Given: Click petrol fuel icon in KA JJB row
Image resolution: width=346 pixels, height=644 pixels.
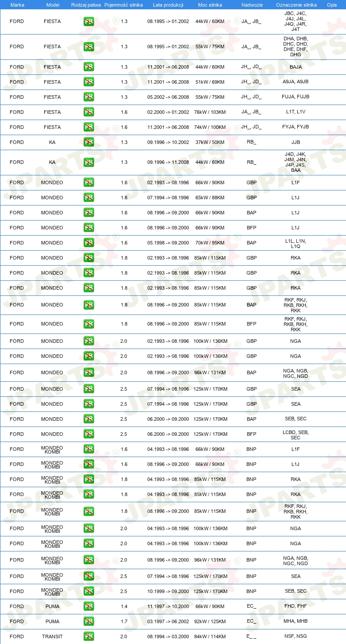Looking at the screenshot, I should pos(88,142).
